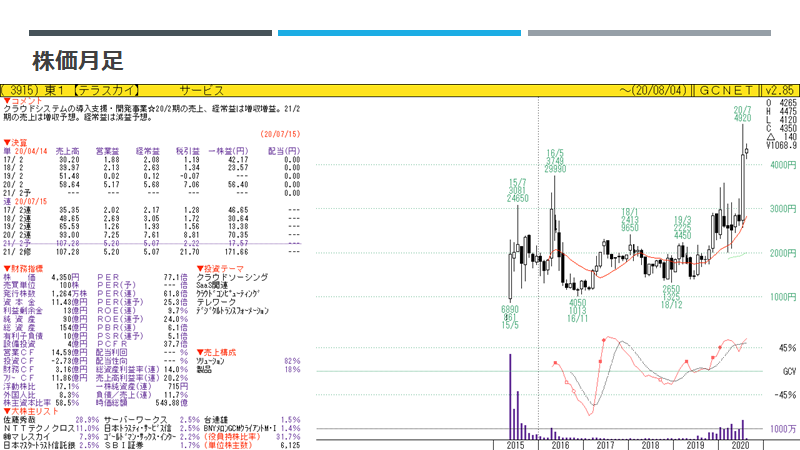Click the 4000円 price axis label
The image size is (800, 450).
(783, 165)
